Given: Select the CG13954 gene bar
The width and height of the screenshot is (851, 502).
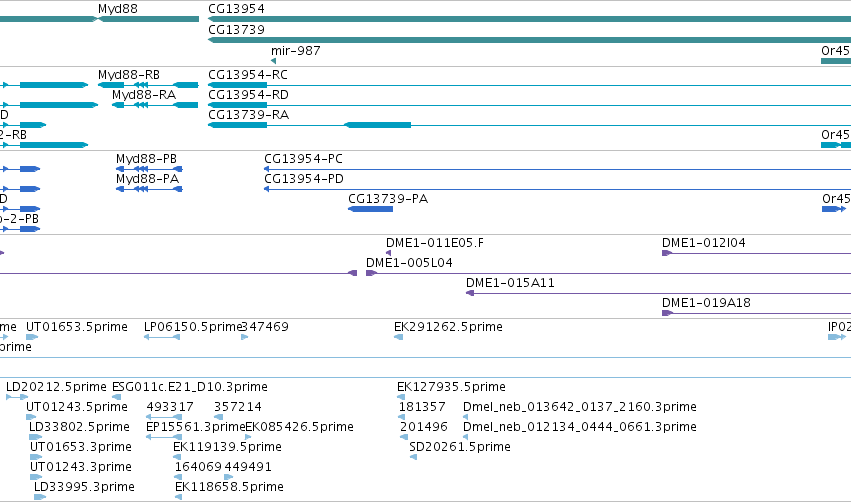Looking at the screenshot, I should click(529, 19).
